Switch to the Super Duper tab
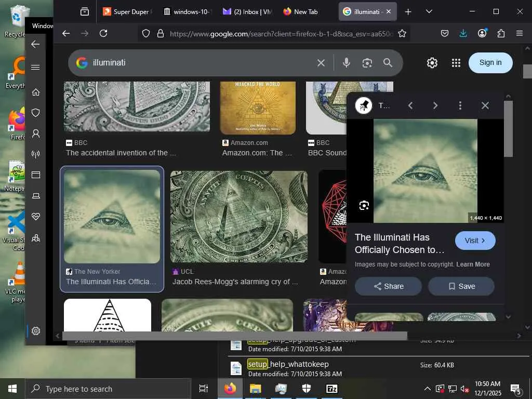This screenshot has width=532, height=399. click(x=127, y=11)
